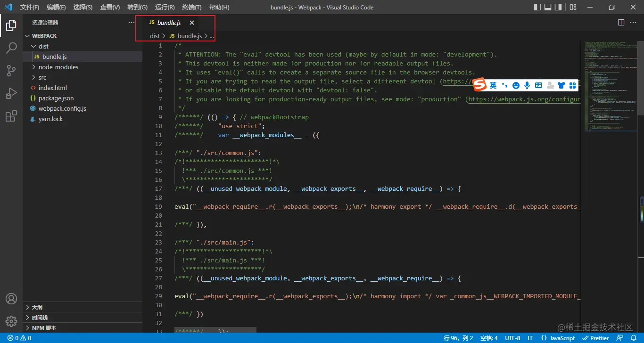The width and height of the screenshot is (644, 343).
Task: Open the 选择(S) menu
Action: [x=83, y=7]
